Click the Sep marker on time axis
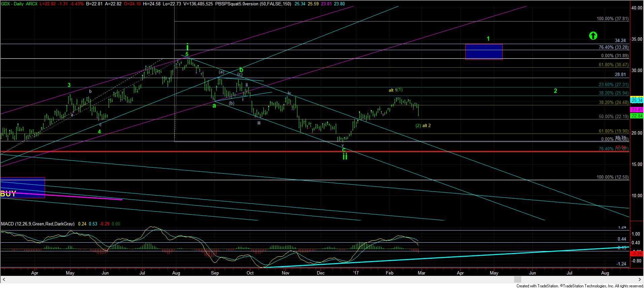The width and height of the screenshot is (644, 288). pos(215,273)
